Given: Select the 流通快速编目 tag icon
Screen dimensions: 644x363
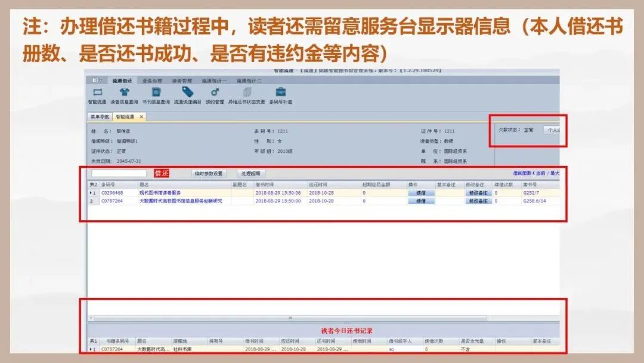Looking at the screenshot, I should (188, 93).
